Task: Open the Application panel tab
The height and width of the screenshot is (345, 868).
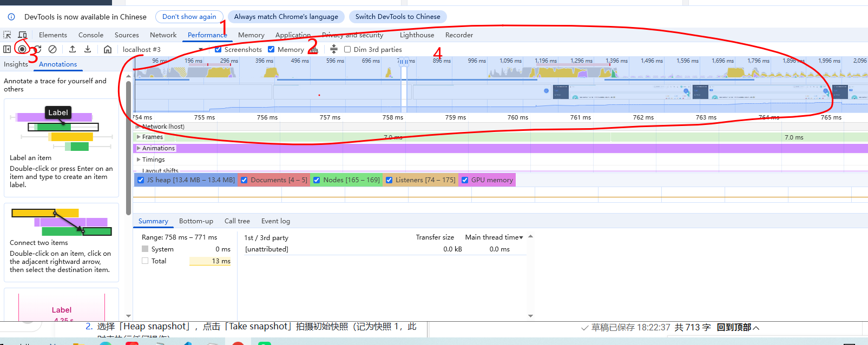Action: 293,35
